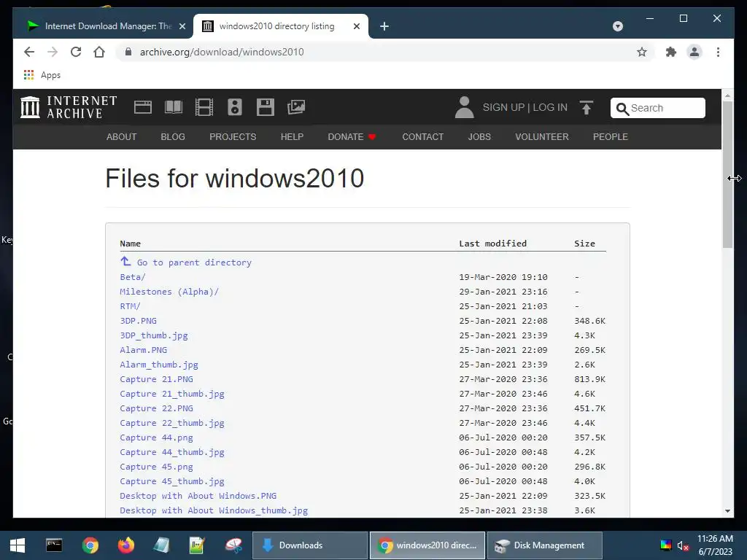
Task: Open the PEOPLE menu item
Action: pyautogui.click(x=611, y=136)
